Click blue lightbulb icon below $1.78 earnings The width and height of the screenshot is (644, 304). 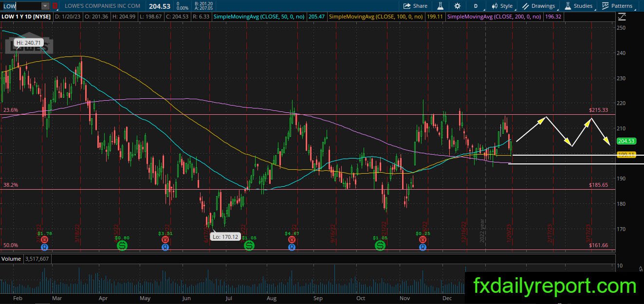coord(44,247)
